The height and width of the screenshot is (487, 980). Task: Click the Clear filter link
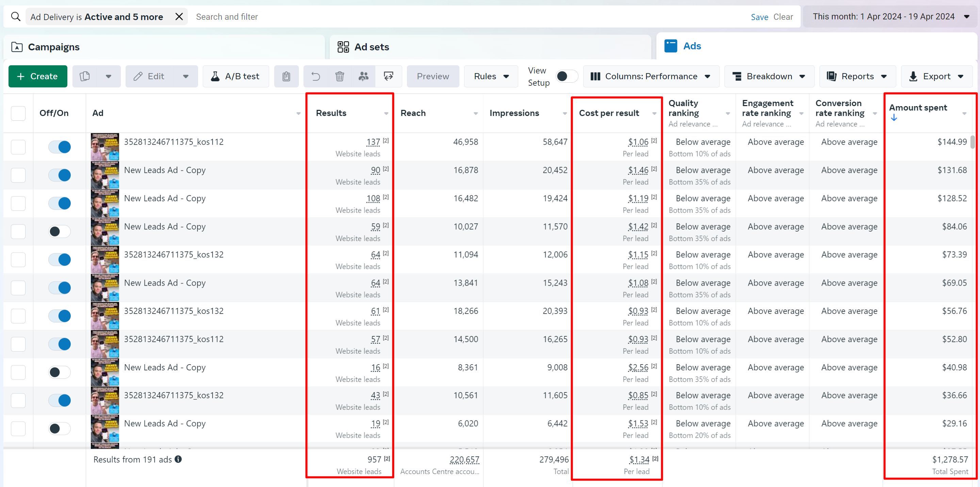click(x=783, y=17)
